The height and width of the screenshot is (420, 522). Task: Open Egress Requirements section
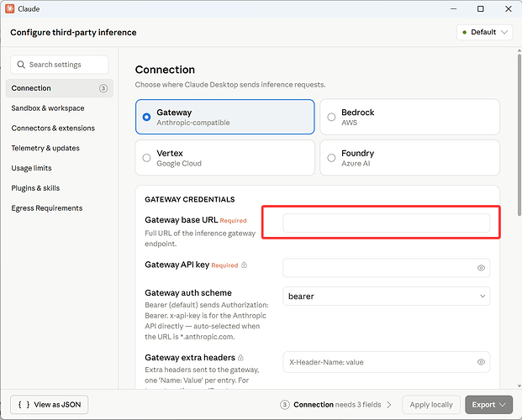coord(47,208)
